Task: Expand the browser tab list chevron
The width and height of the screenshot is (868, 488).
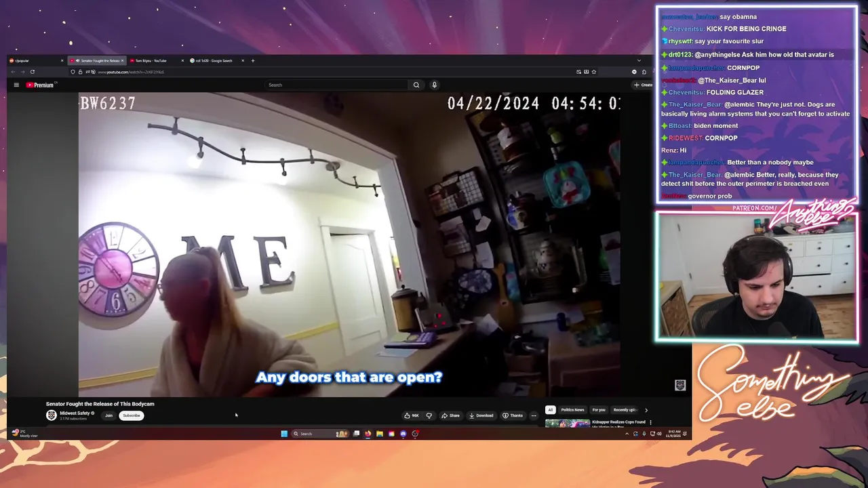Action: (x=639, y=60)
